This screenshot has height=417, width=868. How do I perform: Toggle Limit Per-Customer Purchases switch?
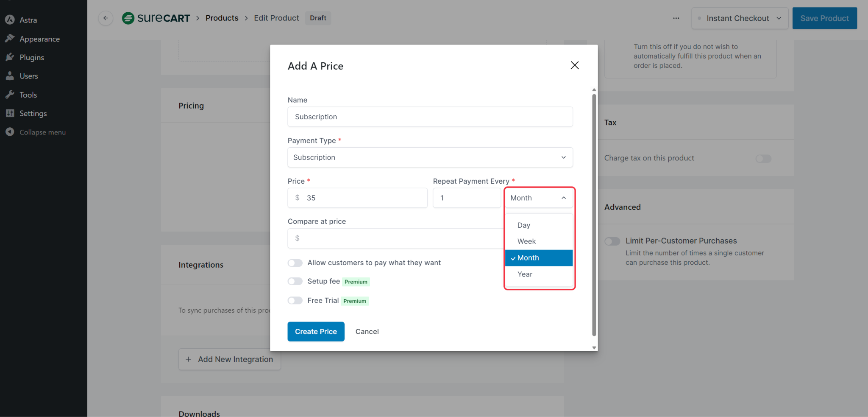612,241
